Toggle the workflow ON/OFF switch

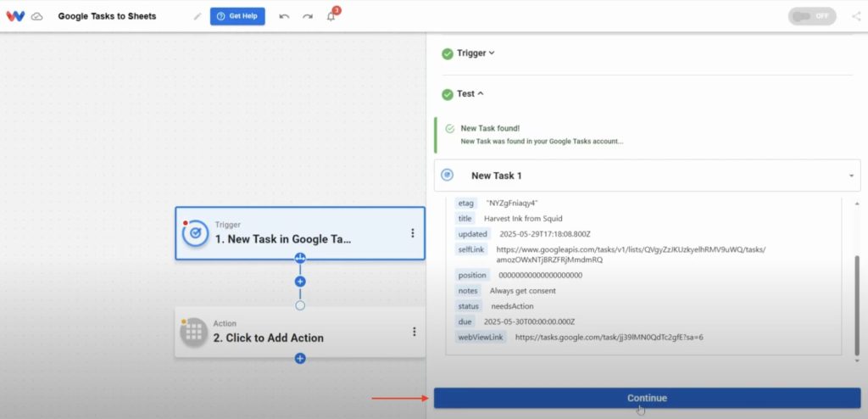pos(812,16)
